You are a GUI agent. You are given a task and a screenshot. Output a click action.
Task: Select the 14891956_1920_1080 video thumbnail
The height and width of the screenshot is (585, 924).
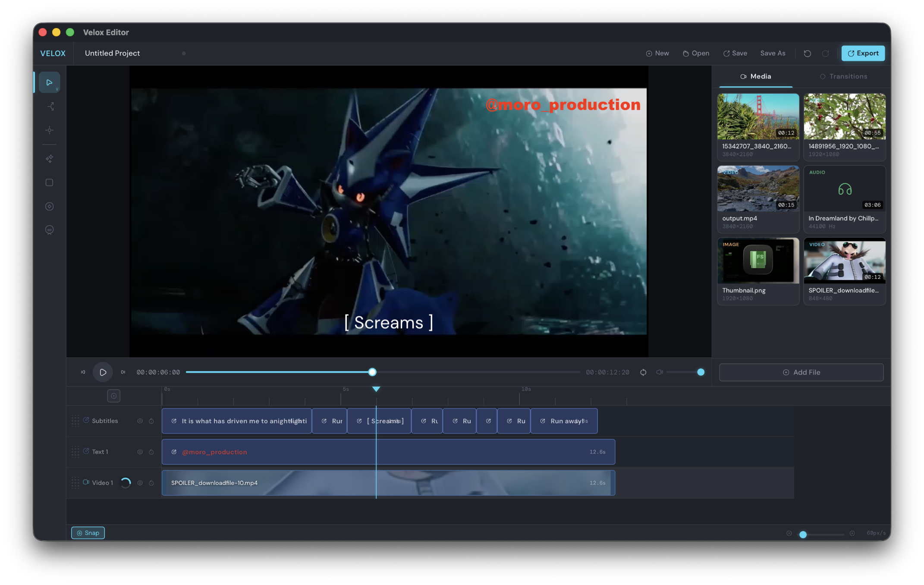(844, 116)
